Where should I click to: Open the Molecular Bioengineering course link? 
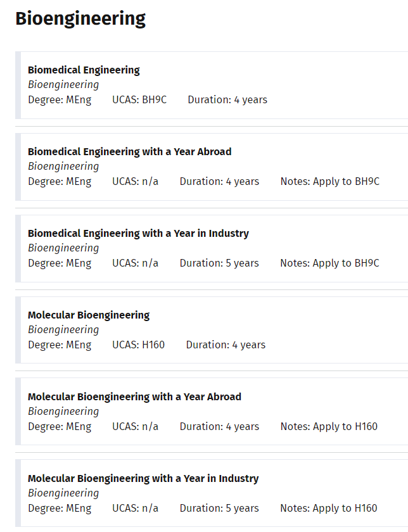pyautogui.click(x=89, y=315)
